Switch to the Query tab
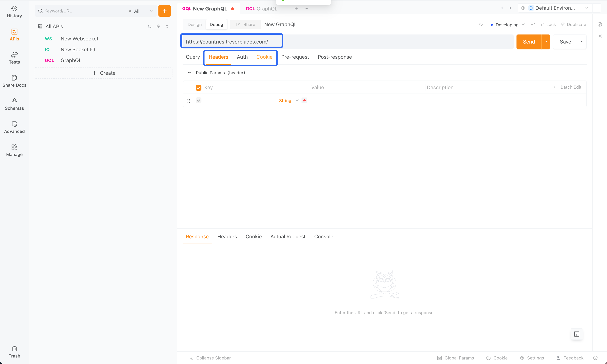 pyautogui.click(x=193, y=57)
